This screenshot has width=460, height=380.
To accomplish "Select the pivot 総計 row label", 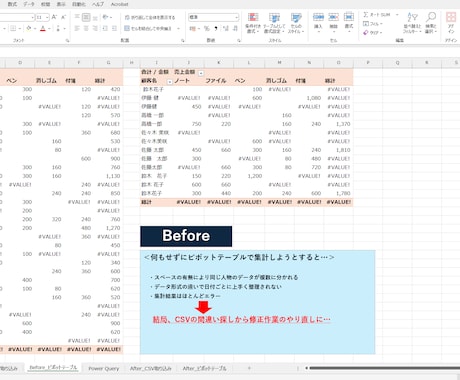I will click(x=146, y=202).
